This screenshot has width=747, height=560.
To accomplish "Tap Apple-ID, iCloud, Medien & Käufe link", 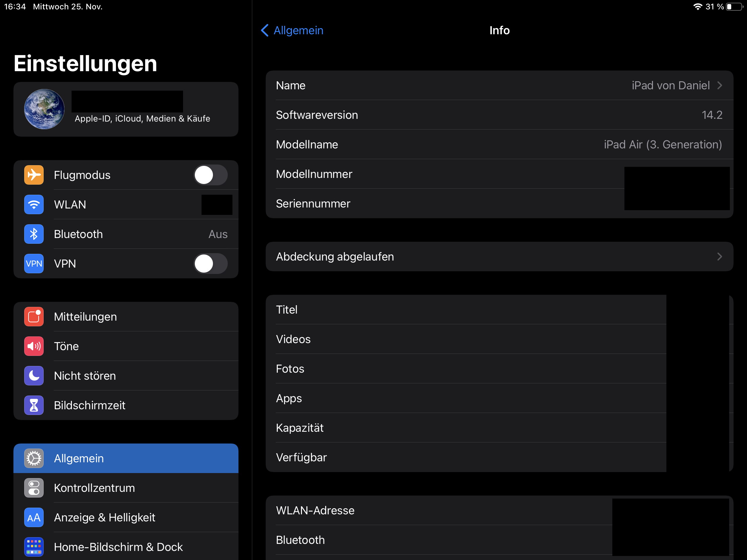I will click(x=142, y=119).
